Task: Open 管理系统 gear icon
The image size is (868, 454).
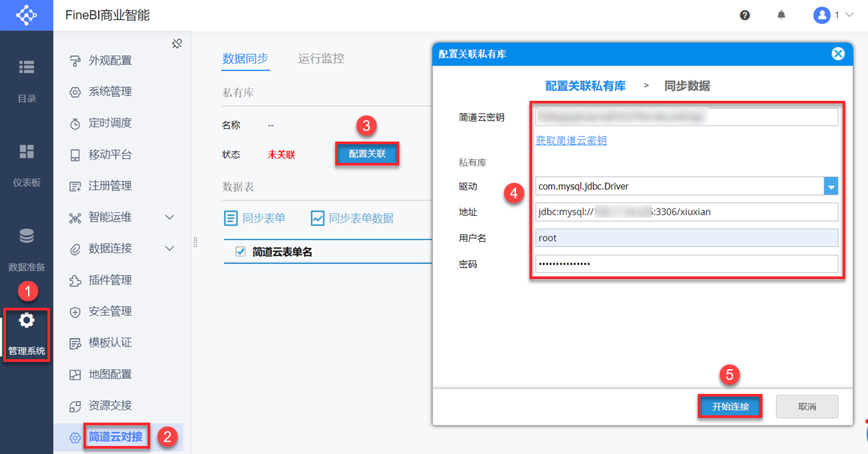Action: coord(27,320)
